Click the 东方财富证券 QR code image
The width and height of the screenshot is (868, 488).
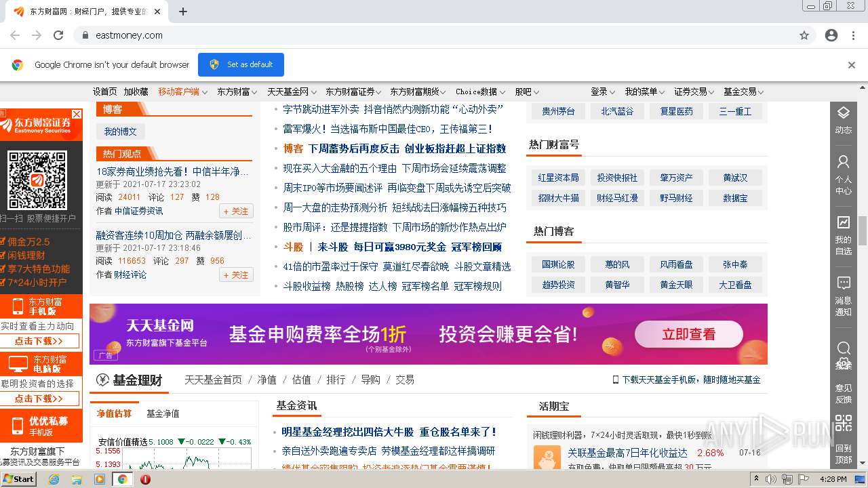(37, 180)
